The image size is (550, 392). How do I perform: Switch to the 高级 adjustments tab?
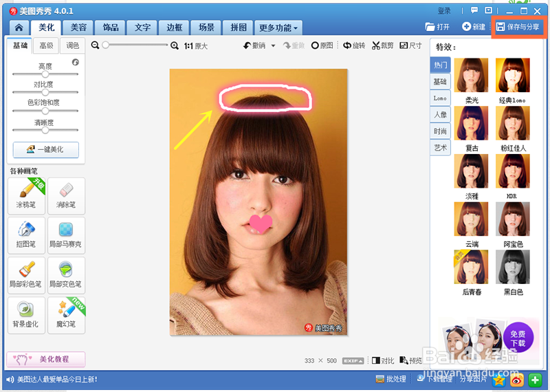coord(46,45)
